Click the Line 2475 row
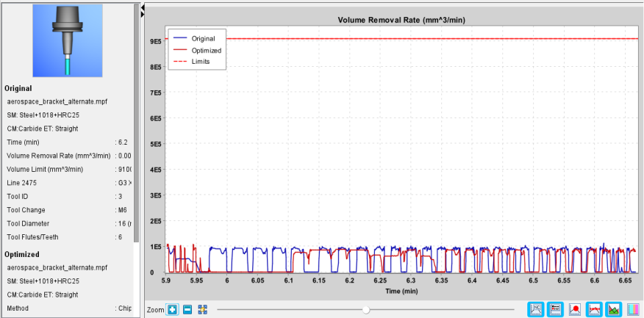Image resolution: width=644 pixels, height=318 pixels. (69, 183)
